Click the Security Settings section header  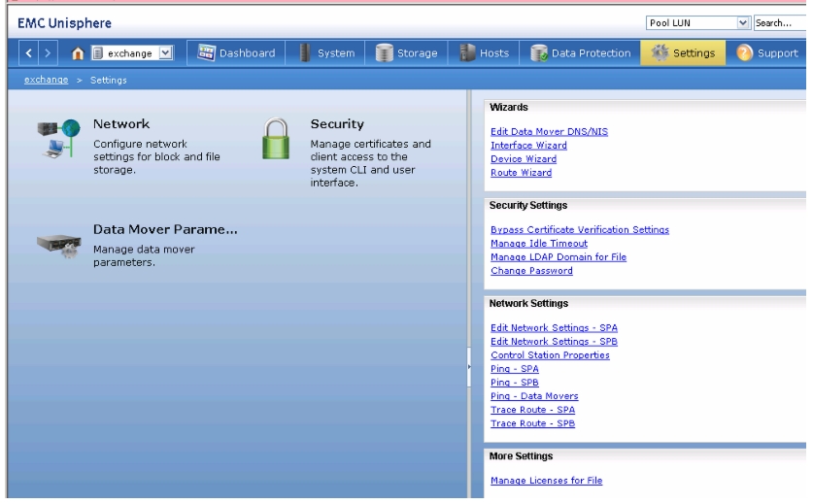tap(528, 205)
